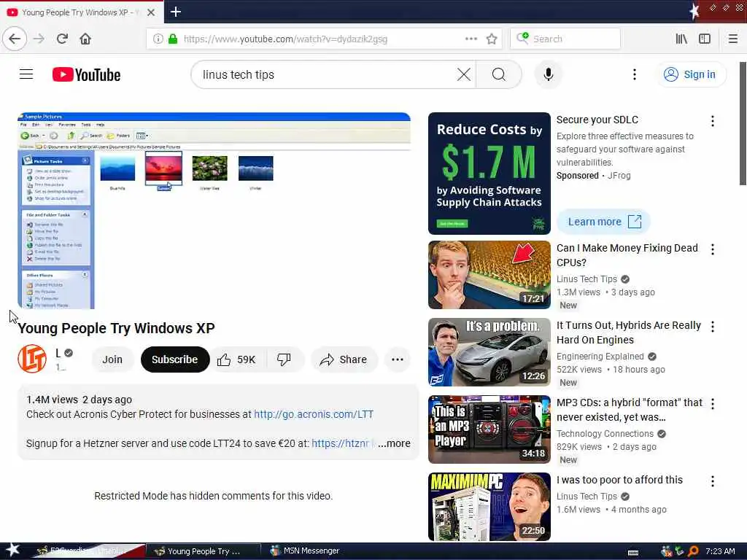Visit Engineering Explained channel name
747x560 pixels.
(x=600, y=356)
